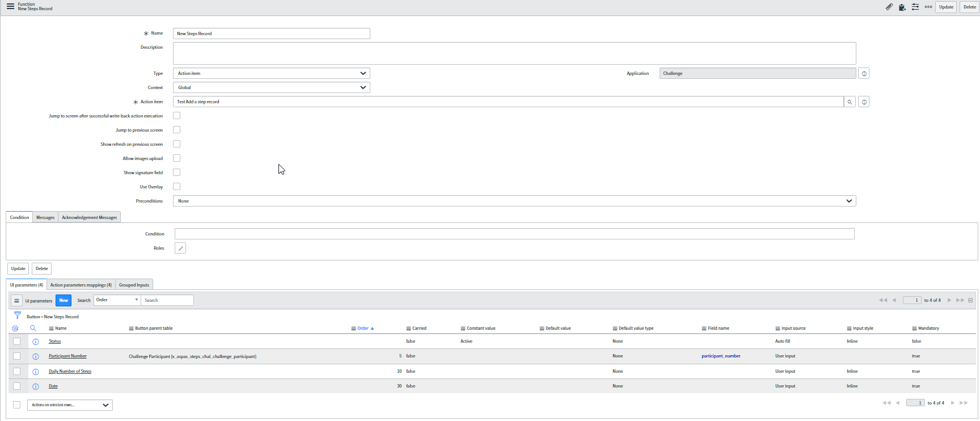The width and height of the screenshot is (980, 421).
Task: Select the checkbox for the Status row
Action: [x=17, y=342]
